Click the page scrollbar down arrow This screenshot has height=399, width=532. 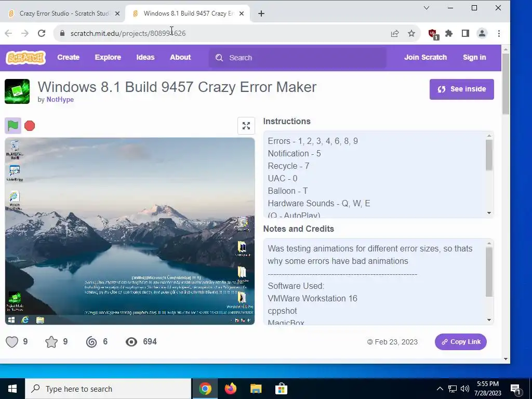coord(506,359)
